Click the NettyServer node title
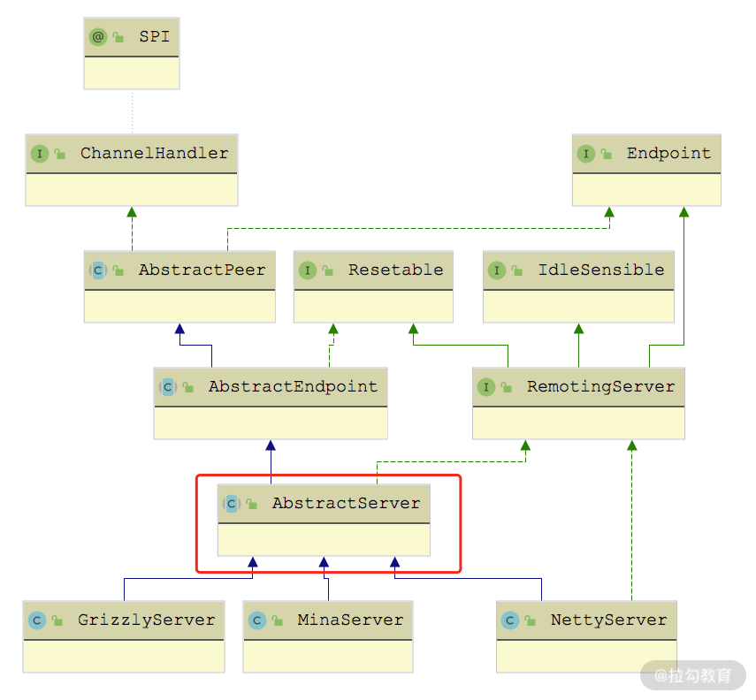The image size is (756, 700). (x=608, y=620)
